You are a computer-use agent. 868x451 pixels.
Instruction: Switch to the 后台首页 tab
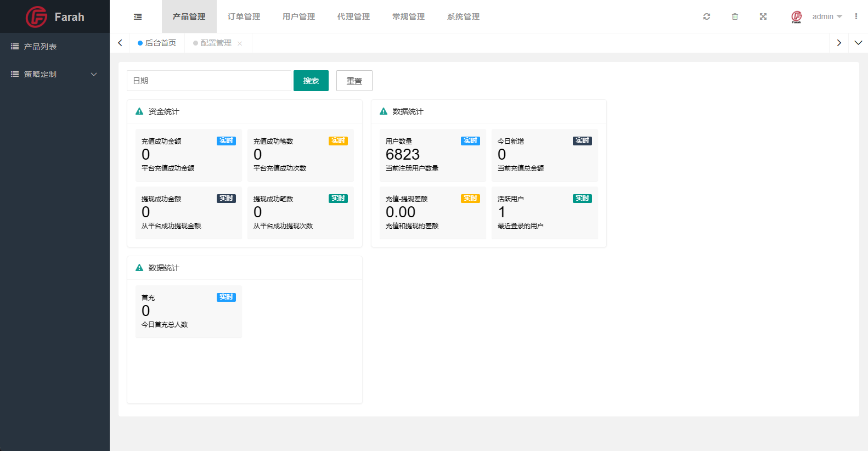[x=157, y=43]
